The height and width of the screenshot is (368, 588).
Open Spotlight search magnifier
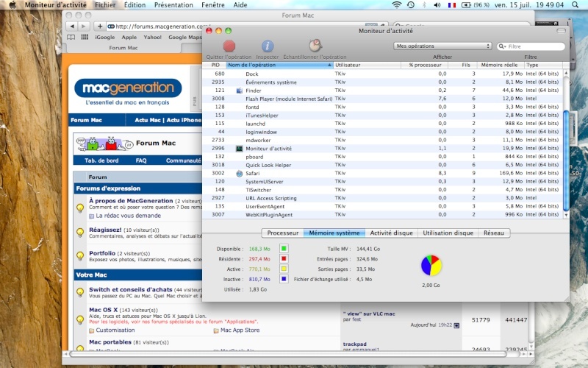click(x=575, y=5)
